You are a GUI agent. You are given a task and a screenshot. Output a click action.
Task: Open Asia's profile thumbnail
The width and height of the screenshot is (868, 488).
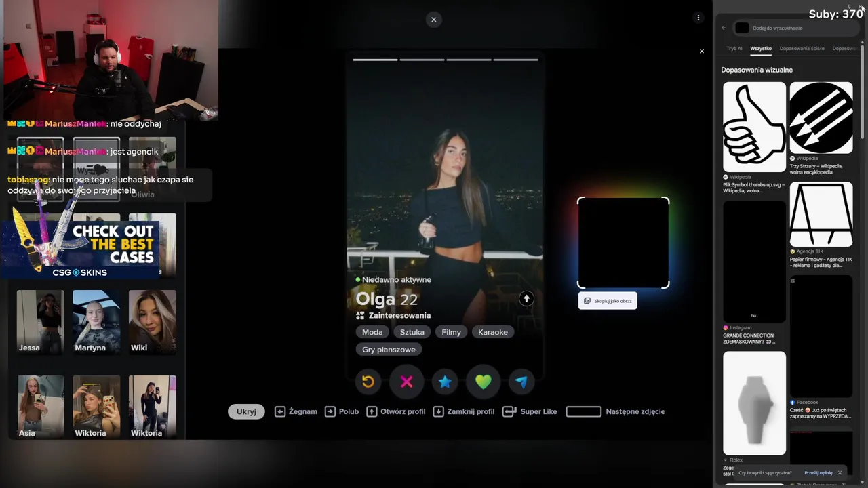coord(40,407)
